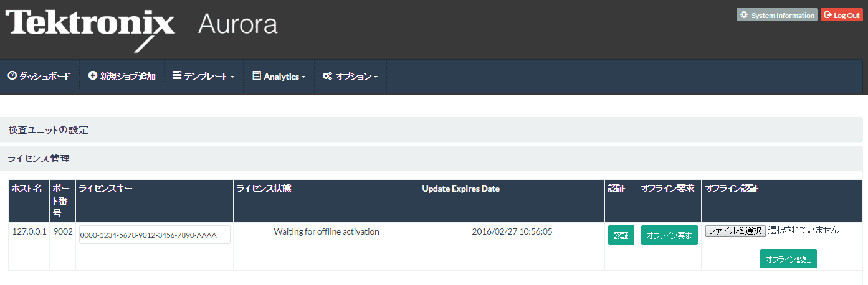Collapse the ライセンス管理 section
The image size is (868, 285).
(x=431, y=159)
